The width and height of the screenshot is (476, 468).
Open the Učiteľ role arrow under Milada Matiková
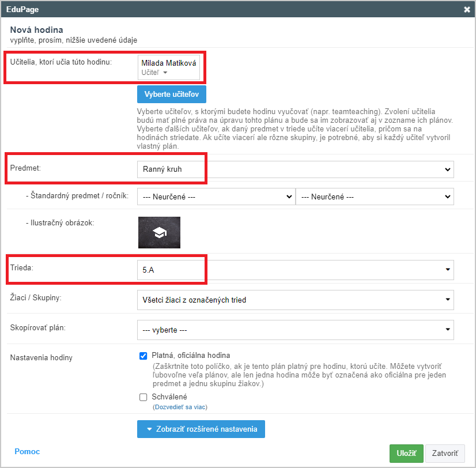point(165,73)
